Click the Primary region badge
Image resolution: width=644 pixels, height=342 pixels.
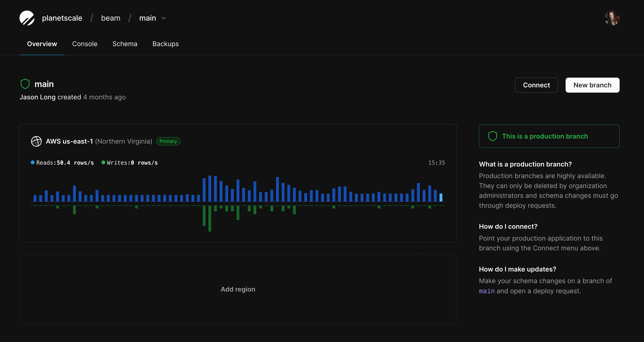click(x=168, y=141)
